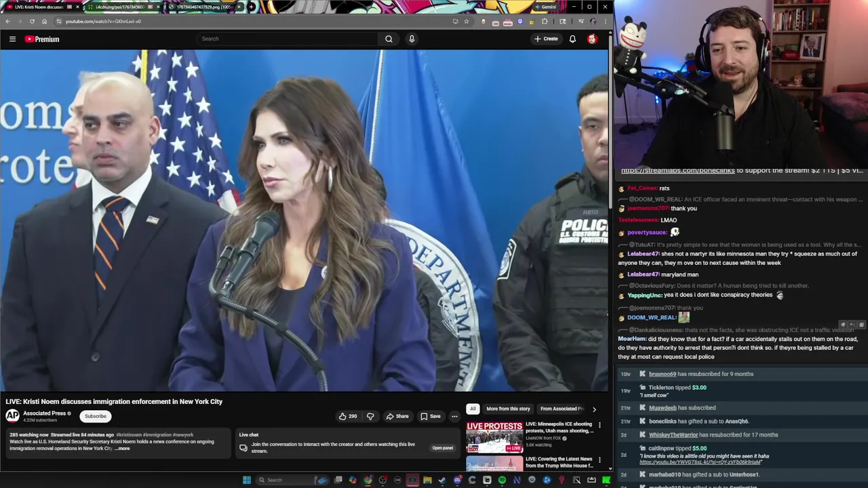Save the video to playlist
The image size is (868, 488).
431,416
